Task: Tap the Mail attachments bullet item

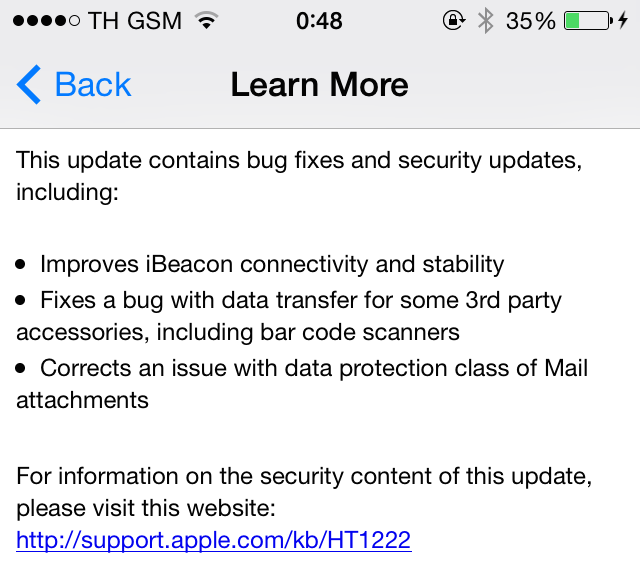Action: (302, 384)
